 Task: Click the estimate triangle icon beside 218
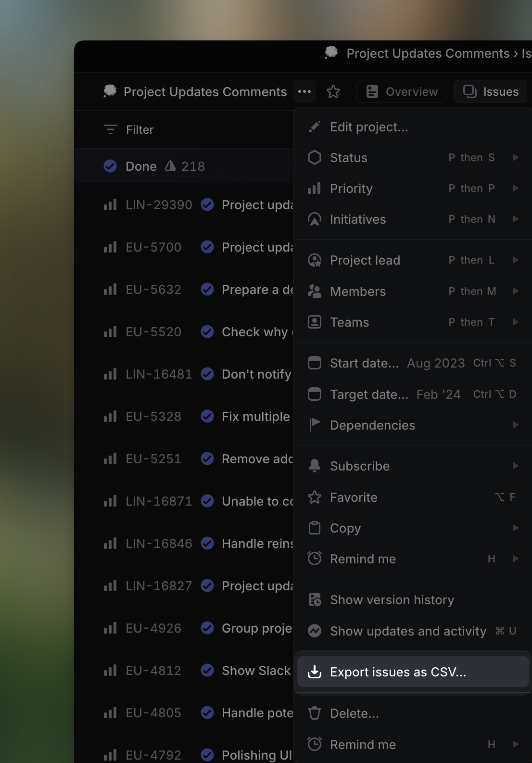click(x=170, y=166)
